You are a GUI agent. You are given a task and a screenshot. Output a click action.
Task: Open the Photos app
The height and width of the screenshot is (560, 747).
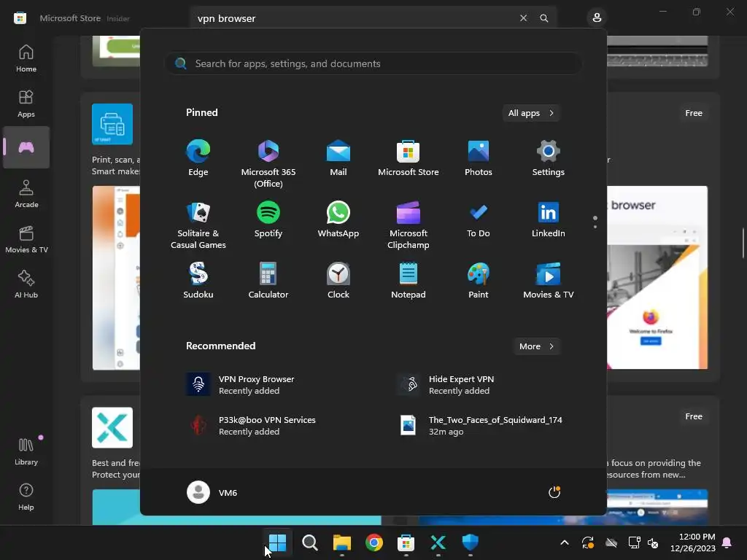tap(479, 158)
